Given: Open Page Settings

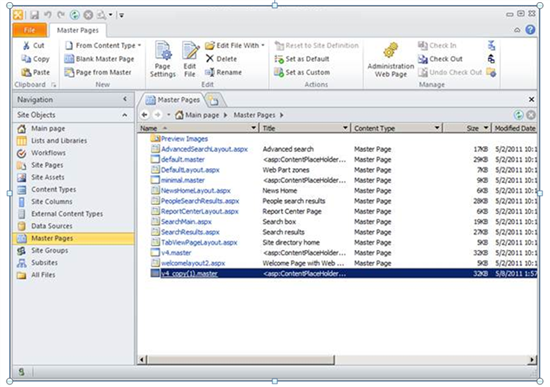Looking at the screenshot, I should pos(163,59).
